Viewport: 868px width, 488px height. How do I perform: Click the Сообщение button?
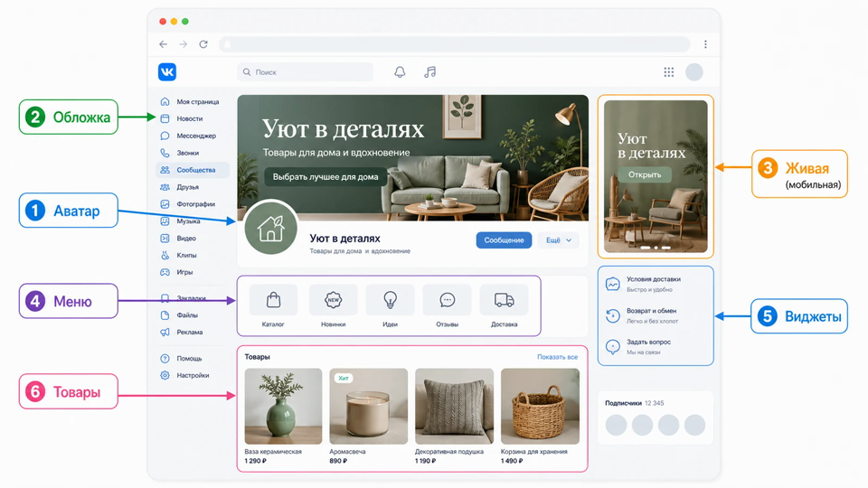[504, 240]
